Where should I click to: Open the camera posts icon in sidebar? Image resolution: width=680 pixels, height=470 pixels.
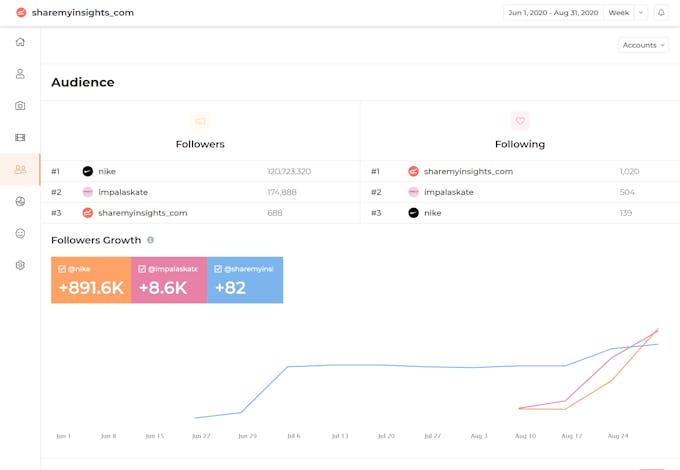tap(20, 106)
